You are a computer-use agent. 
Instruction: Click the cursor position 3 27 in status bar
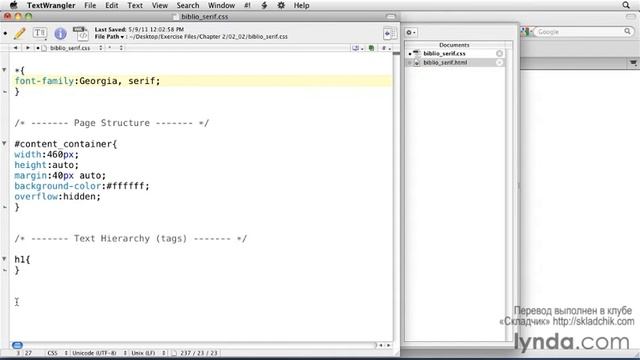(24, 353)
